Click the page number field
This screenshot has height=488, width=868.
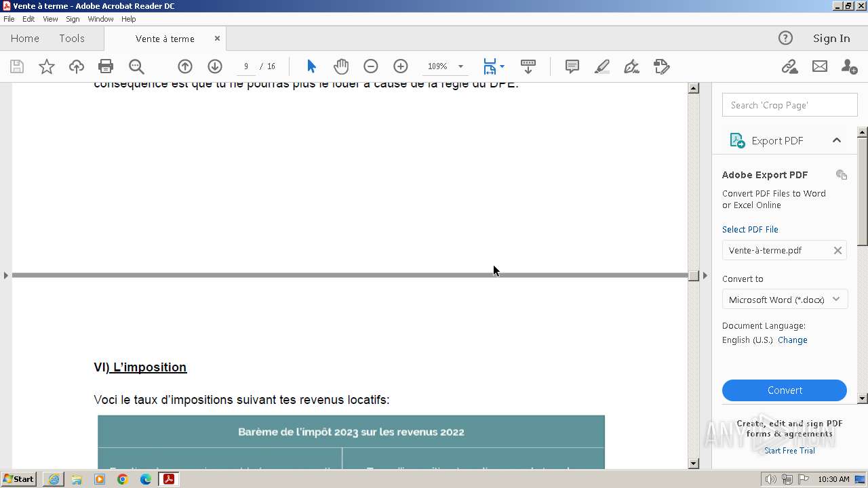[245, 66]
